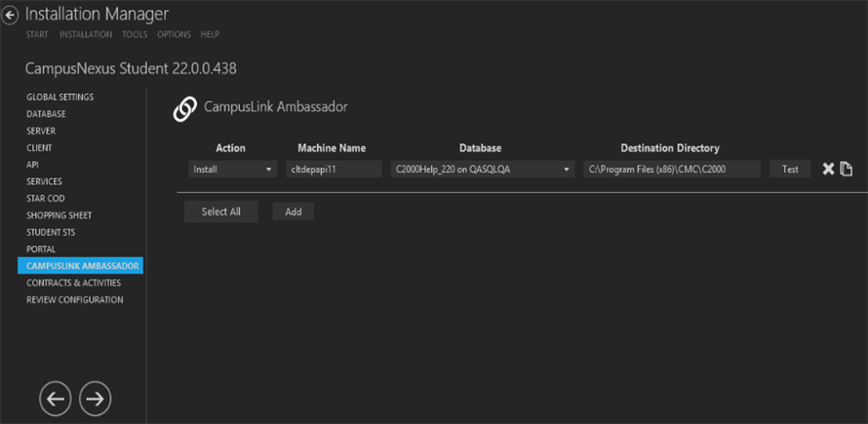Select STAR COD in sidebar
This screenshot has height=424, width=868.
coord(46,198)
